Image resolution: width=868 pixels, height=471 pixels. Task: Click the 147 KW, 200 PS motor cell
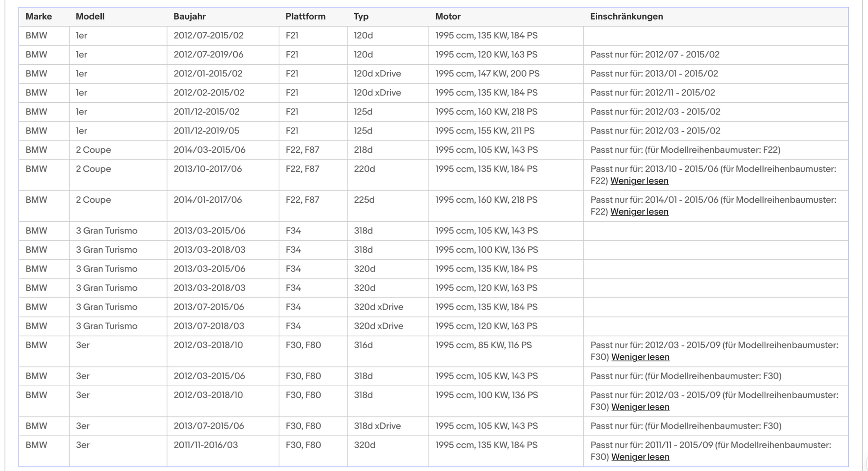coord(506,74)
